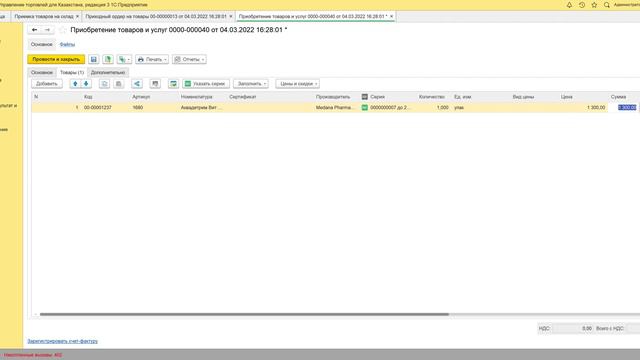Viewport: 640px width, 360px height.
Task: Open notifications bell icon in title bar
Action: (569, 5)
